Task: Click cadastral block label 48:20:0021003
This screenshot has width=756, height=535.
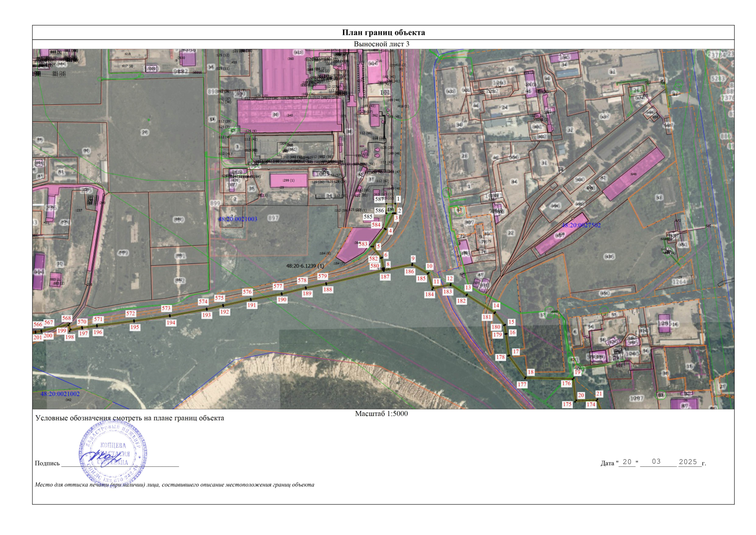Action: [x=237, y=219]
